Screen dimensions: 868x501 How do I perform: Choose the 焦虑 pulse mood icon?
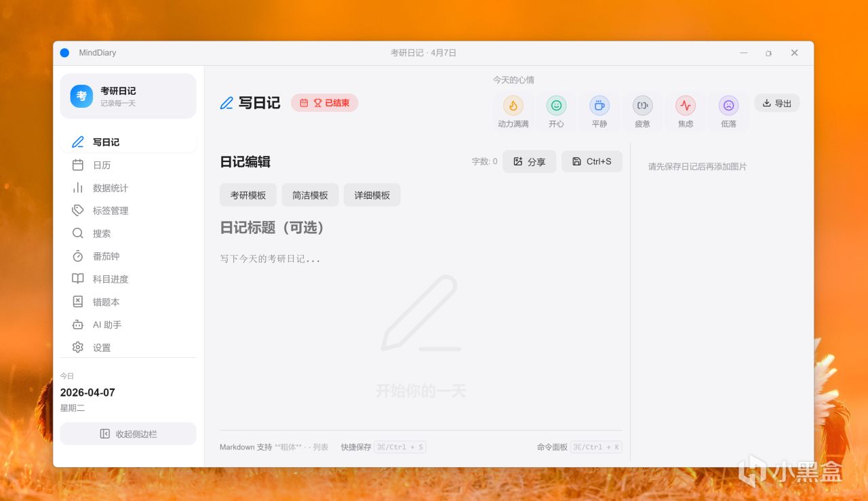(x=686, y=112)
